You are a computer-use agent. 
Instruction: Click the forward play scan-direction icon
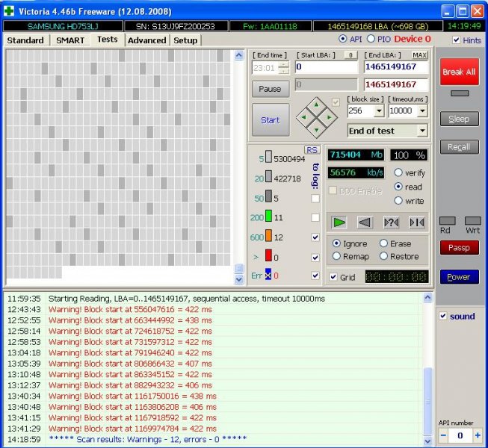point(339,222)
